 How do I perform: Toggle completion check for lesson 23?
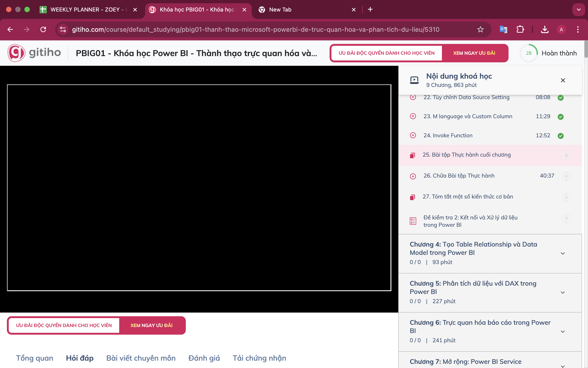(x=560, y=117)
